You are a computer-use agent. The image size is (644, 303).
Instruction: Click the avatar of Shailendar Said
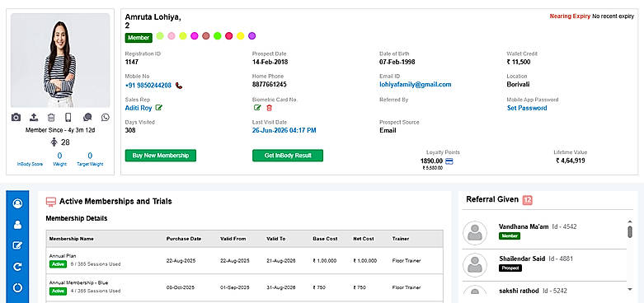475,265
